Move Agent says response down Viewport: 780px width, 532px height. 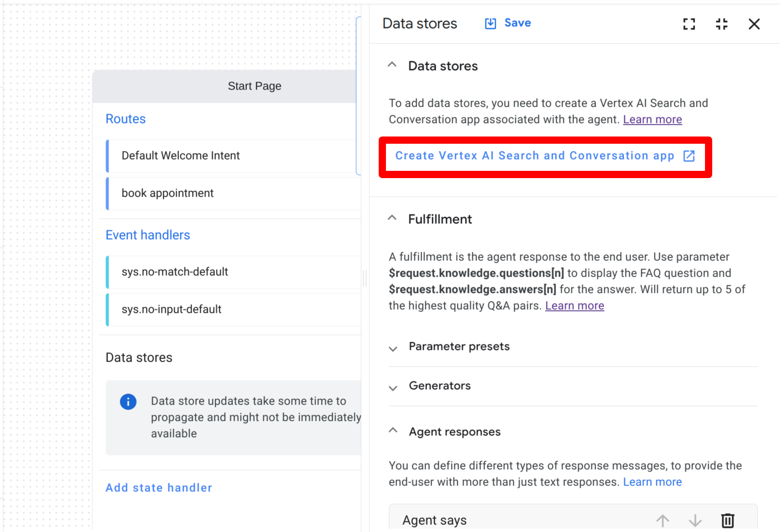695,520
